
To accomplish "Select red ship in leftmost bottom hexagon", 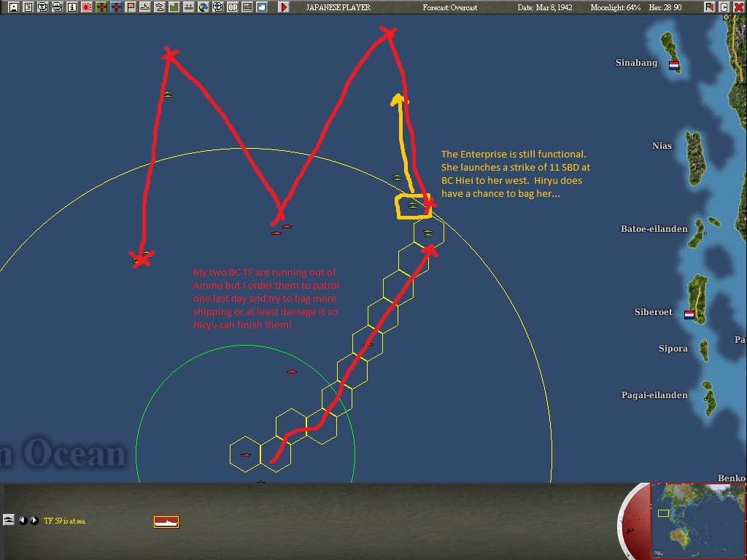I will click(x=245, y=455).
